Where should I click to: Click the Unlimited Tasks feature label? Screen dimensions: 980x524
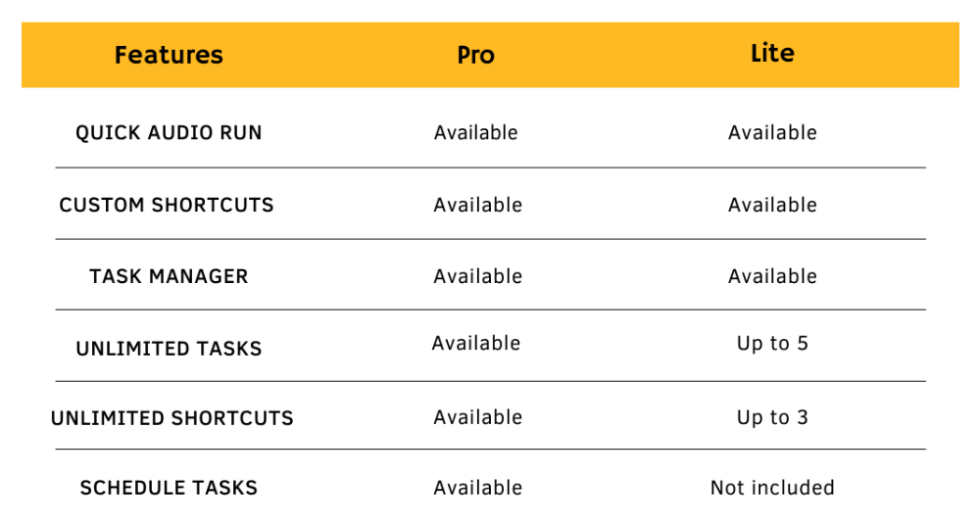(169, 349)
